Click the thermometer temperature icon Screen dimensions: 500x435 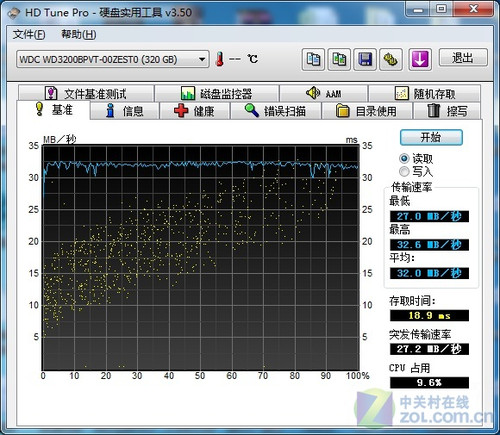[x=220, y=59]
